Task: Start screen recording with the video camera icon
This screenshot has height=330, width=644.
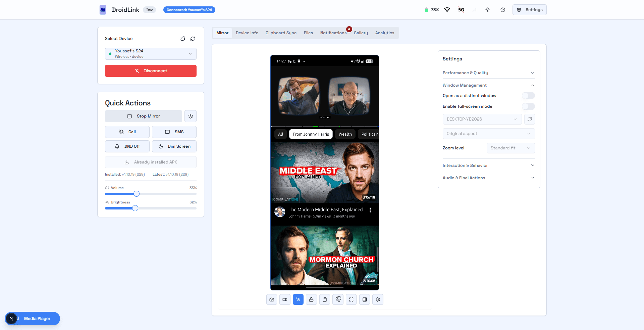Action: click(285, 299)
